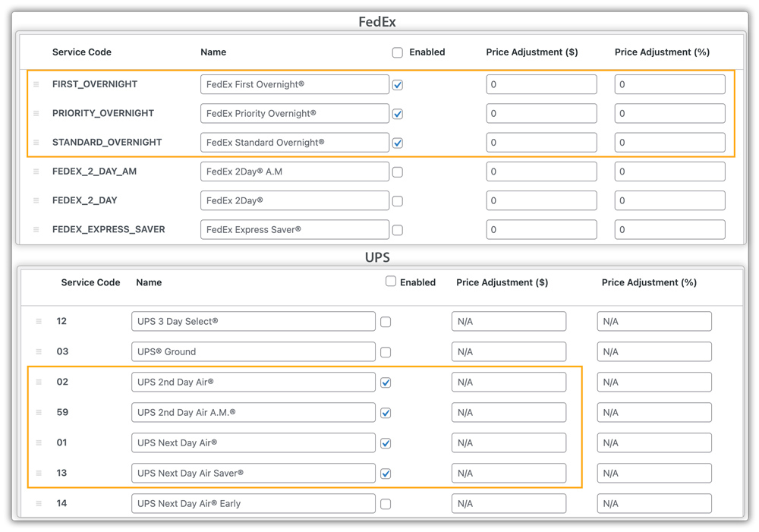Viewport: 759px width, 532px height.
Task: Uncheck FedEx Priority Overnight enabled checkbox
Action: [398, 115]
